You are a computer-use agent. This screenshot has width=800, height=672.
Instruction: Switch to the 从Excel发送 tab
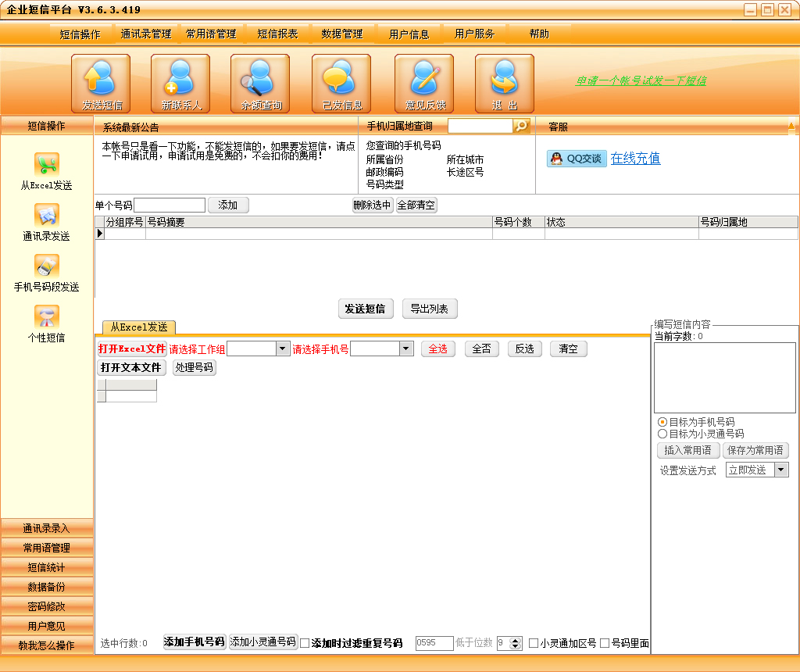[139, 327]
